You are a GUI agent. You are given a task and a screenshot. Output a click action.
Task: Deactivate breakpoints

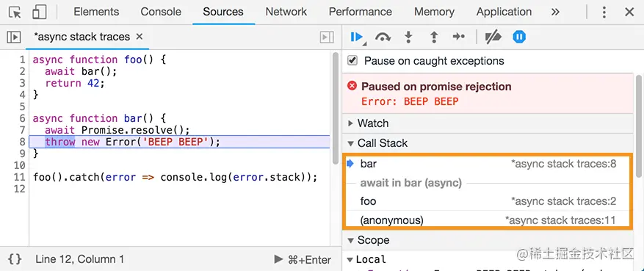(x=493, y=37)
